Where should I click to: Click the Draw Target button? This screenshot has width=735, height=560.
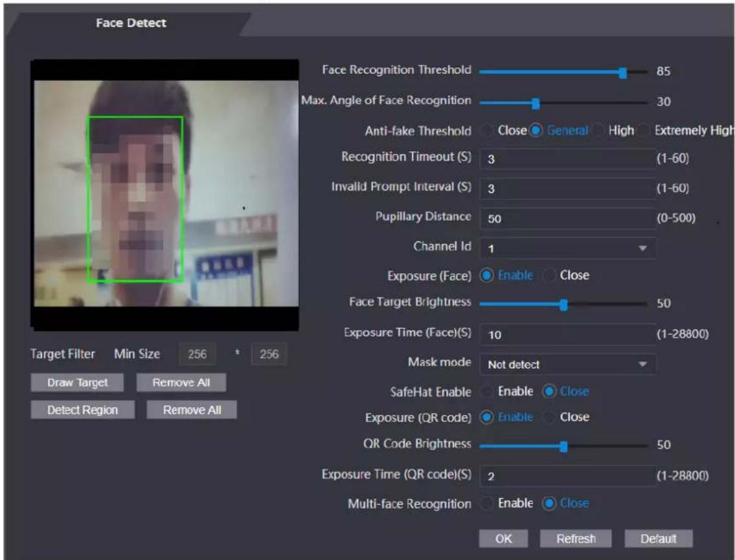point(77,383)
